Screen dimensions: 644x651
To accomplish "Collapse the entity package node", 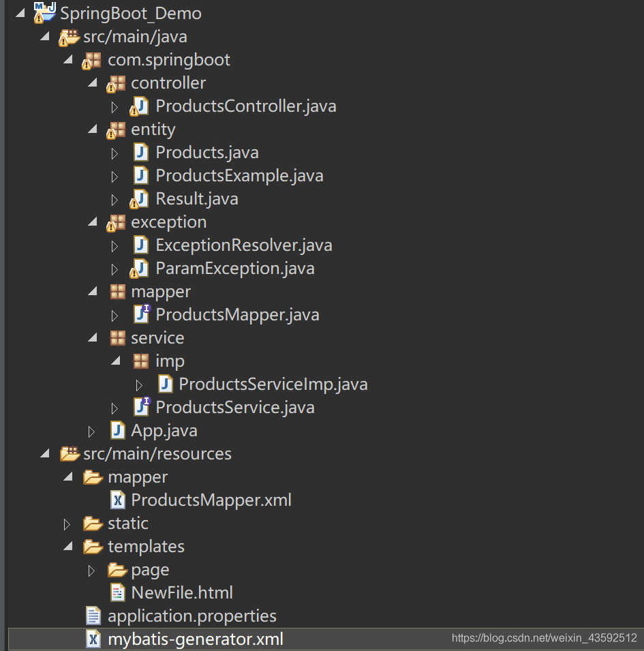I will [93, 129].
